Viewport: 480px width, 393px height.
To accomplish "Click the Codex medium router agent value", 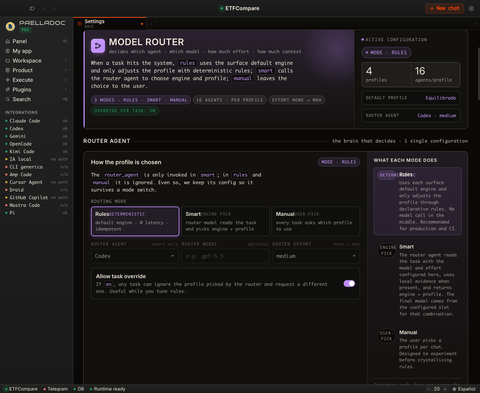I will pyautogui.click(x=437, y=115).
